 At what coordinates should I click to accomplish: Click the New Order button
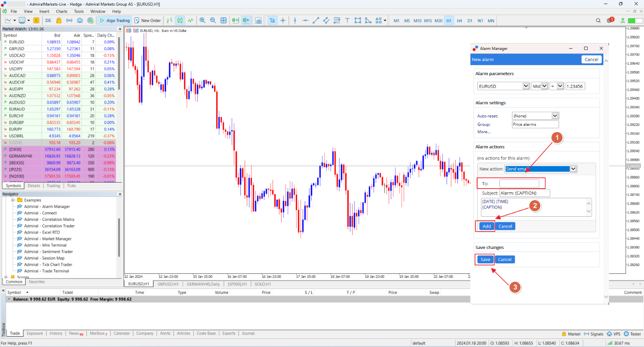pyautogui.click(x=147, y=21)
